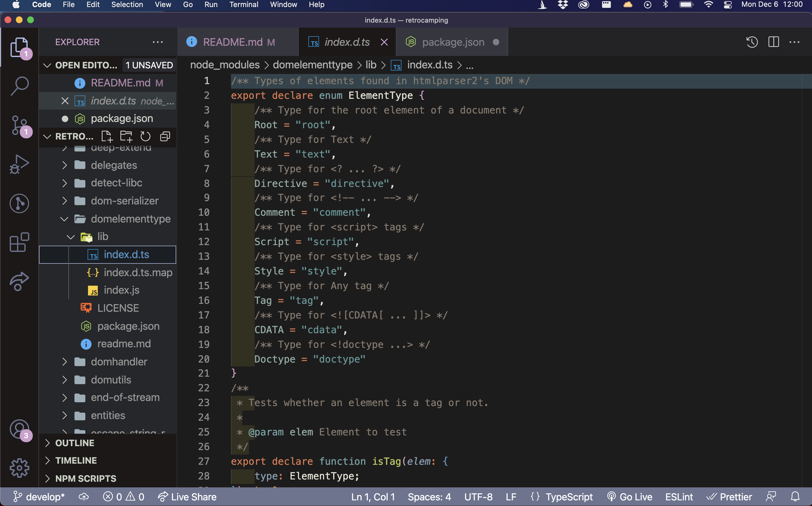Toggle Go Live server

point(630,497)
